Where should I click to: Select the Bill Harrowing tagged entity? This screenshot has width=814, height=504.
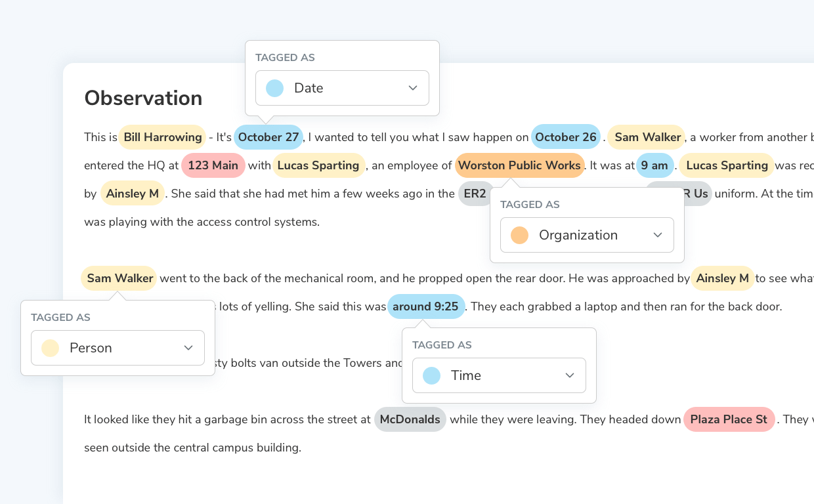click(162, 137)
